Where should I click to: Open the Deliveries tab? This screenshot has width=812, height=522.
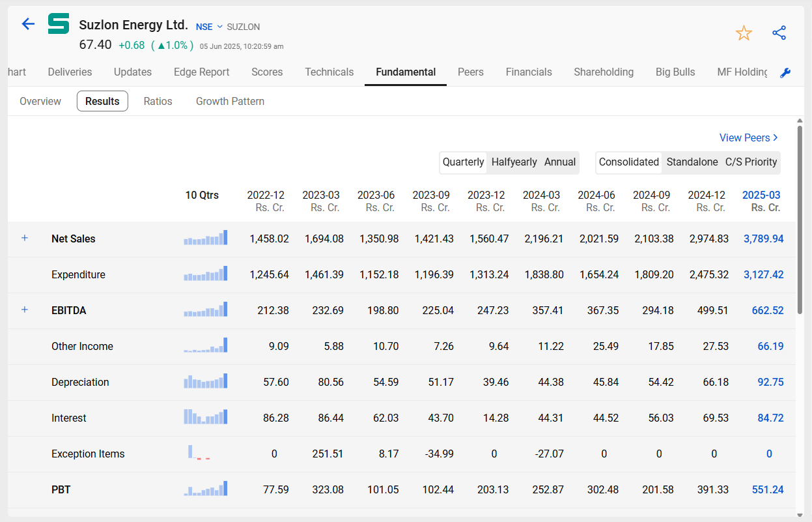click(70, 72)
